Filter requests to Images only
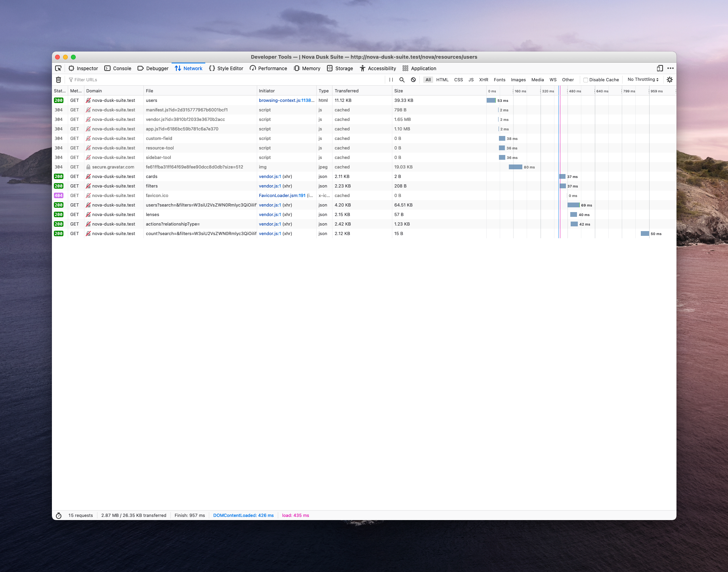728x572 pixels. point(518,80)
